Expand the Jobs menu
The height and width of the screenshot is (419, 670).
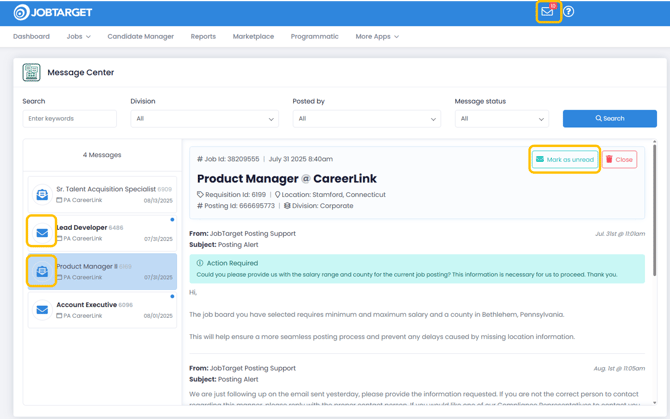point(78,36)
